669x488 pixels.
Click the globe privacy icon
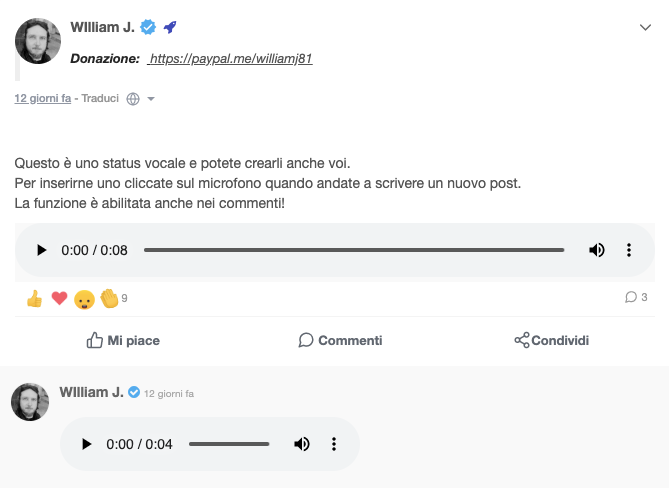(x=133, y=99)
